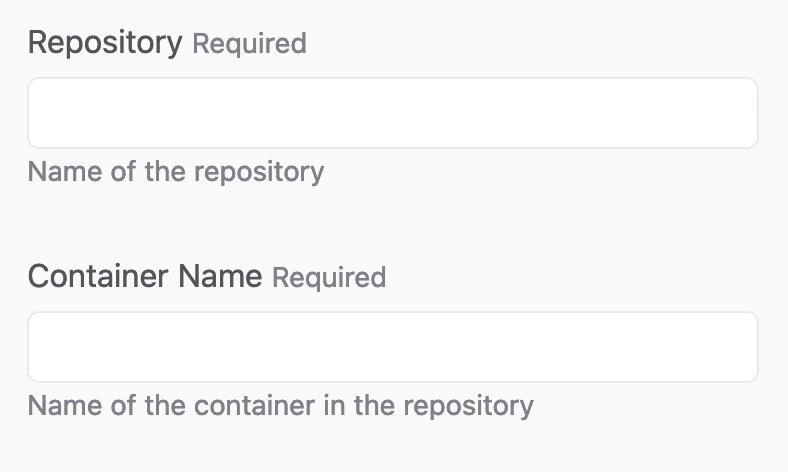Click the grey 'Required' text in the second heading
This screenshot has width=788, height=472.
click(329, 278)
